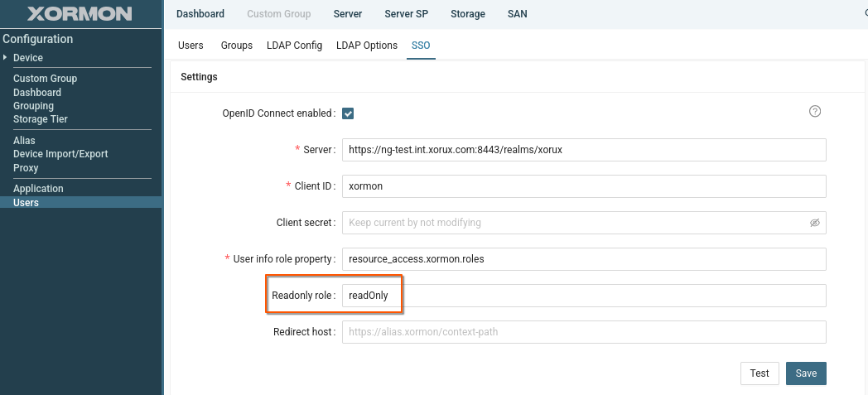Open Storage Tier in sidebar
Image resolution: width=868 pixels, height=395 pixels.
(x=41, y=119)
